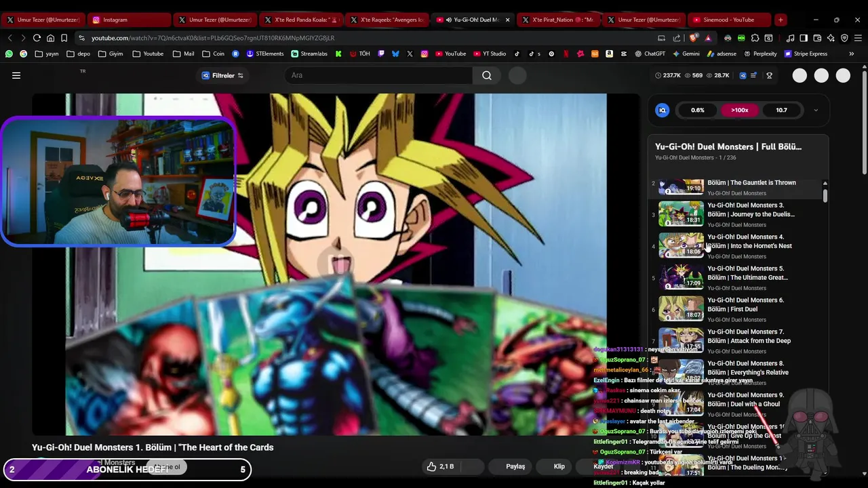Open a new browser tab

tap(781, 20)
